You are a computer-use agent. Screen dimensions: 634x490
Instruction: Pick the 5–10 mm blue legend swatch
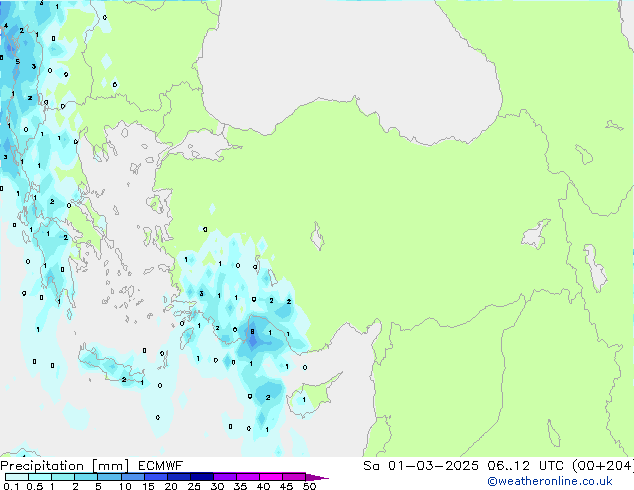click(109, 477)
